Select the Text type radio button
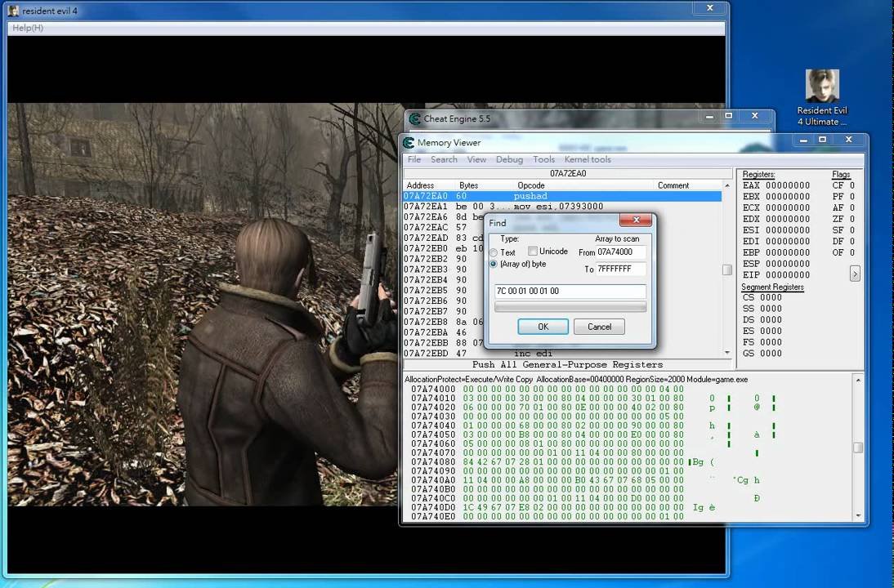894x588 pixels. [x=494, y=252]
